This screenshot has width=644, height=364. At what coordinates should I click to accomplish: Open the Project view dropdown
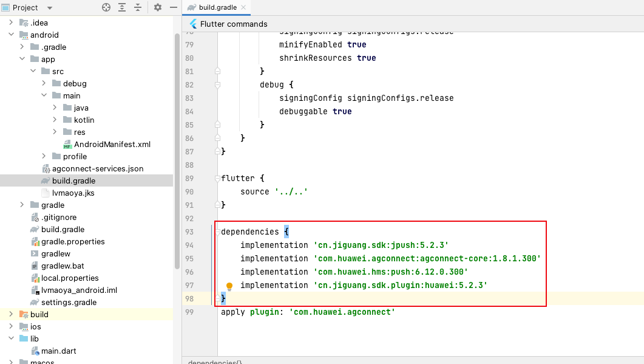tap(49, 8)
